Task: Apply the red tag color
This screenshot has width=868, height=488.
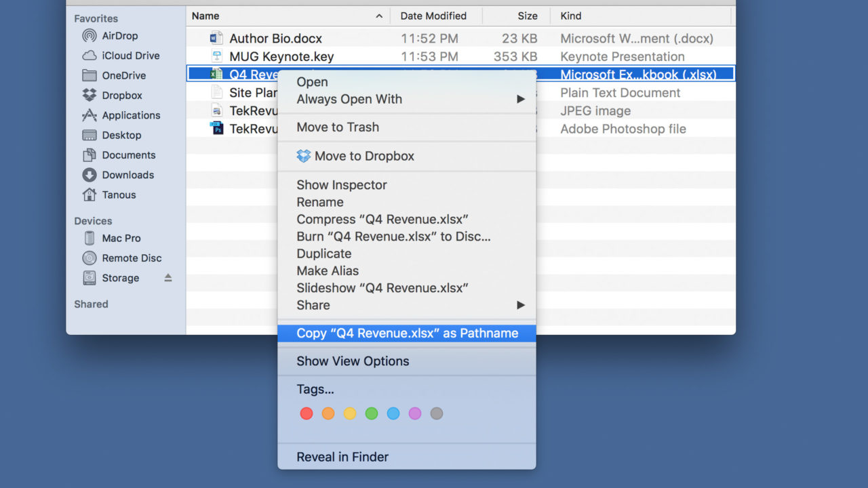Action: click(x=307, y=413)
